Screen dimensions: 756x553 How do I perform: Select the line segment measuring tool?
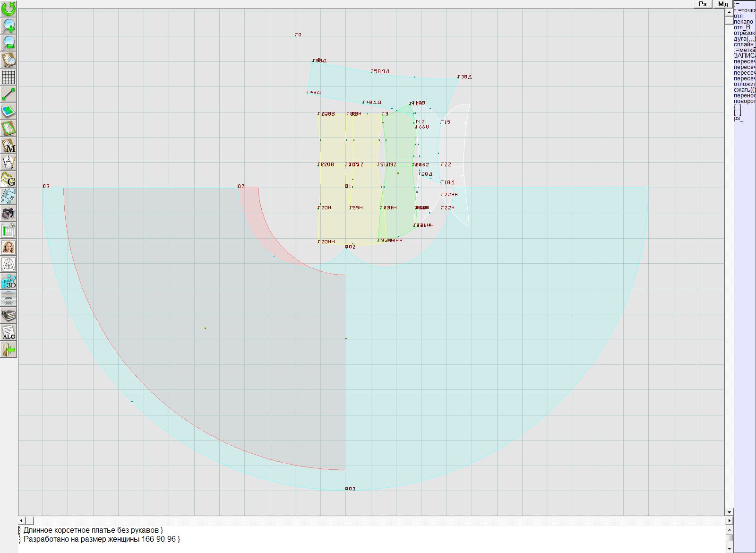9,94
